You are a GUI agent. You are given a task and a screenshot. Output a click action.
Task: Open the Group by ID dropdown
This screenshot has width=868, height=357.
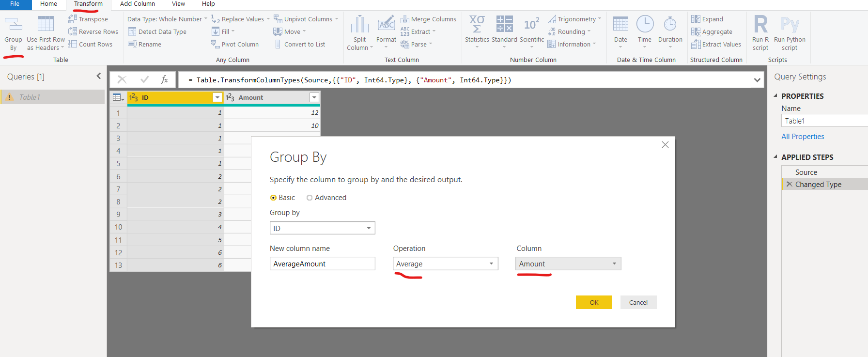(322, 228)
